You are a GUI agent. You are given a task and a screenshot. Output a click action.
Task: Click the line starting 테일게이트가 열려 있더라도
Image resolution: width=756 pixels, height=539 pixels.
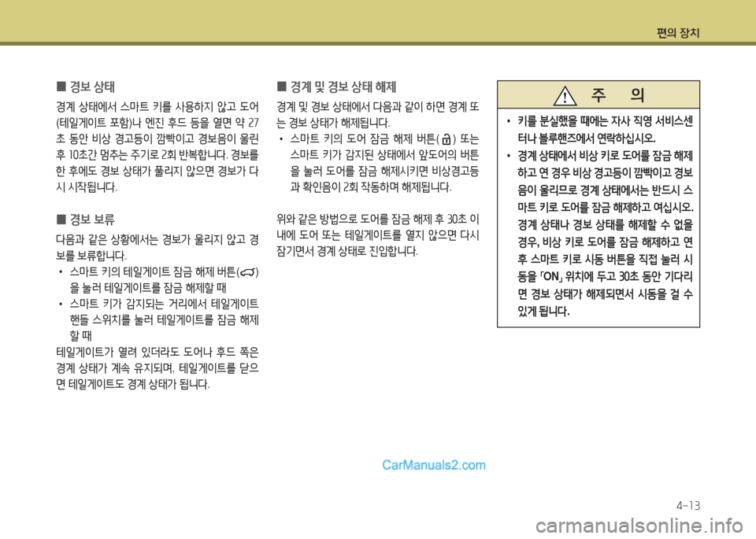click(157, 353)
